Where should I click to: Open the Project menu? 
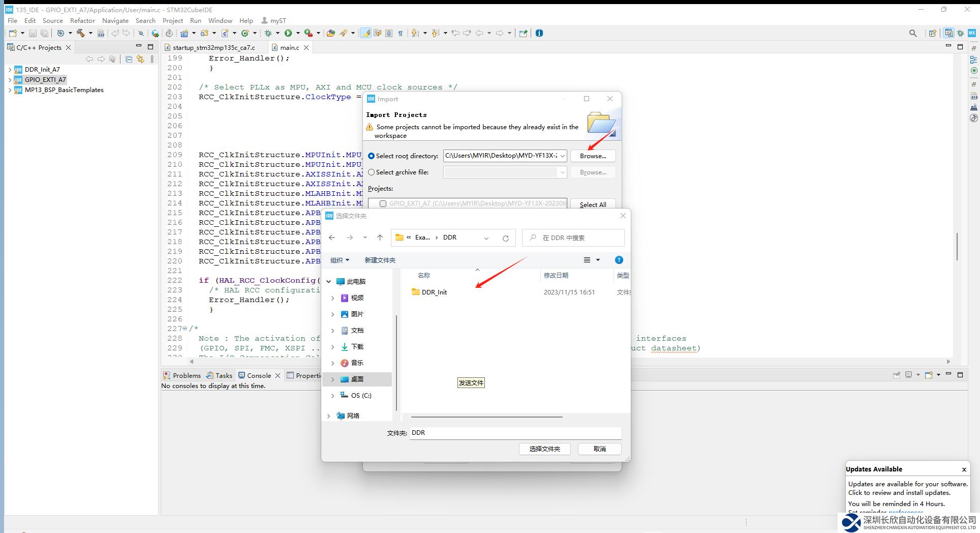(172, 21)
